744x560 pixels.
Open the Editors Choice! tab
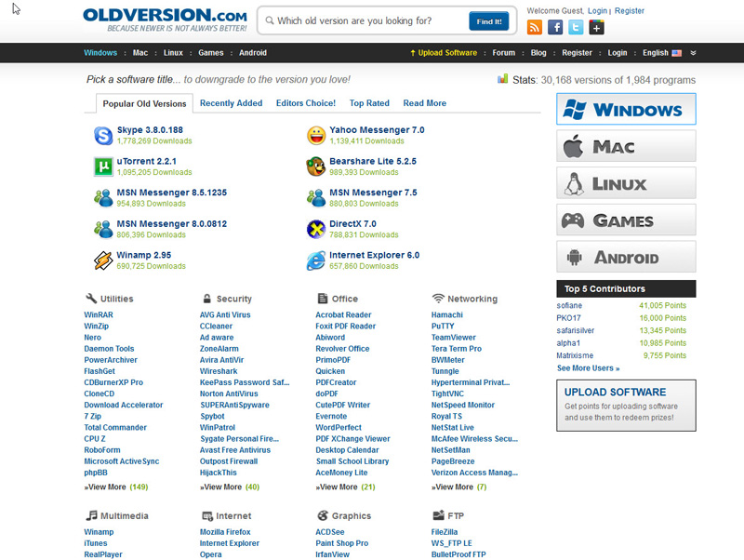[306, 103]
